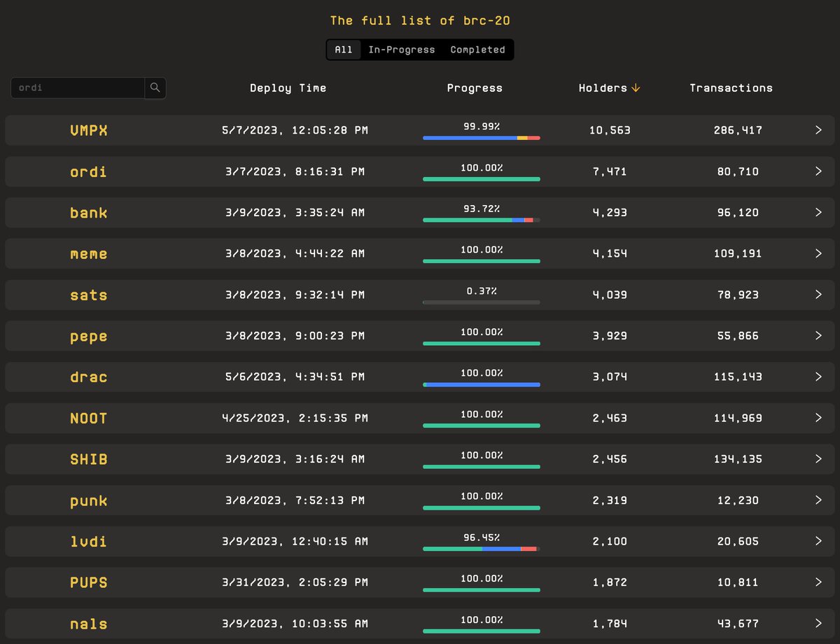Image resolution: width=840 pixels, height=644 pixels.
Task: Open the sats token link
Action: point(89,295)
